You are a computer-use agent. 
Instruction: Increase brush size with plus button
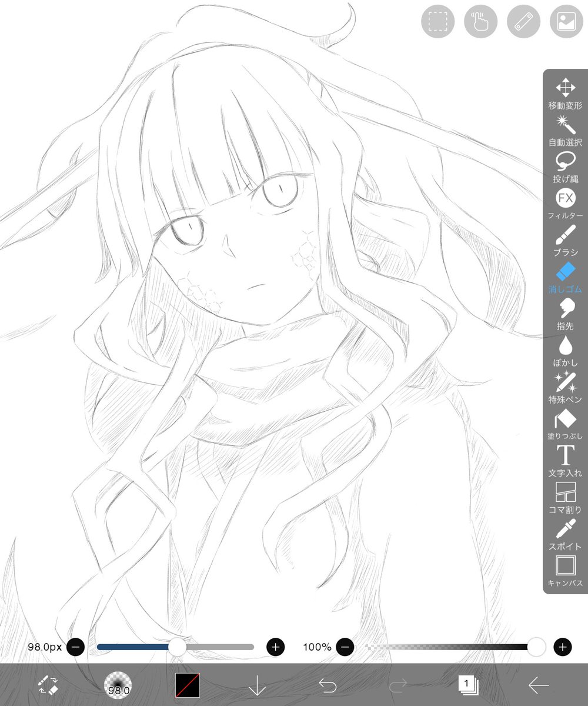click(x=276, y=647)
